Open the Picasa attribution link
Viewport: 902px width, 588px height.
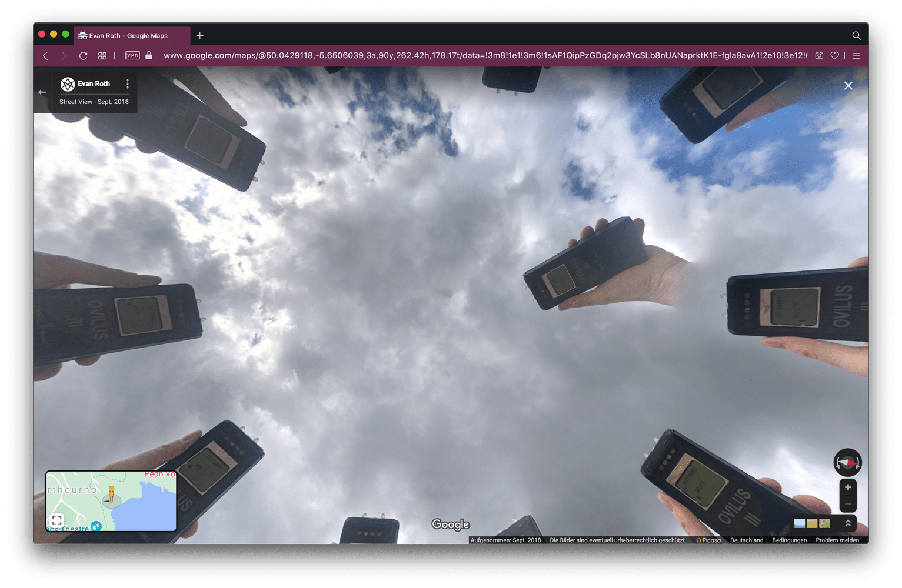coord(708,540)
